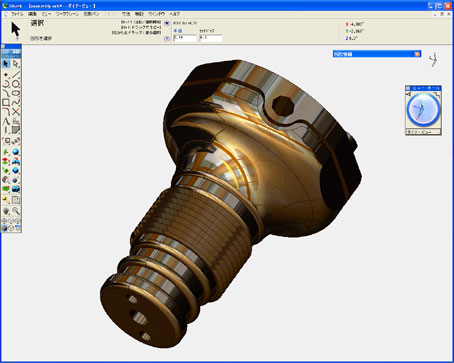Choose the Text 'A' tool

pyautogui.click(x=6, y=121)
